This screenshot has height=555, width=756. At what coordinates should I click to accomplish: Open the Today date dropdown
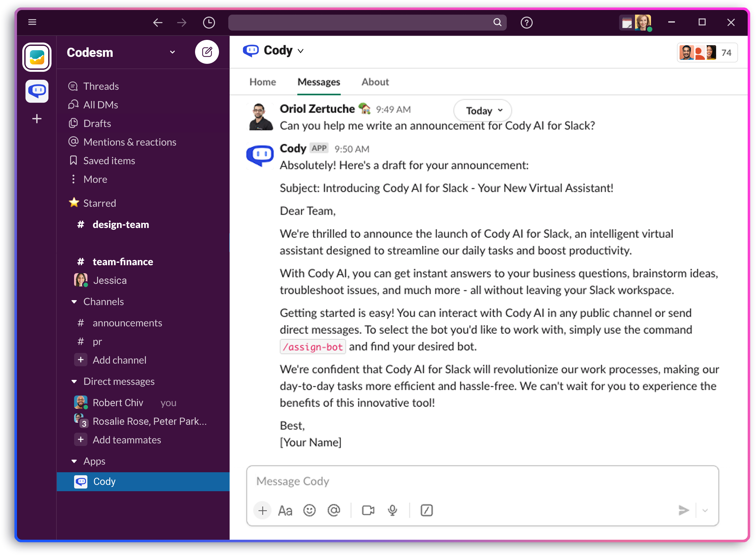(483, 111)
